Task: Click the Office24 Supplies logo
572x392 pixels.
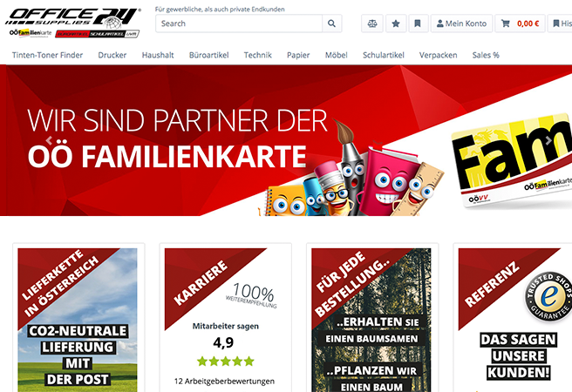Action: point(72,18)
